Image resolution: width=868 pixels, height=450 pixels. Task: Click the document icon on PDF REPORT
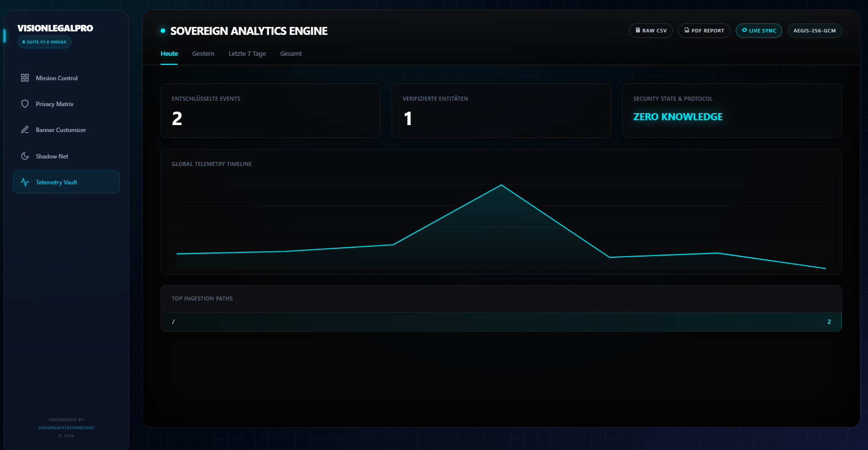[x=687, y=30]
